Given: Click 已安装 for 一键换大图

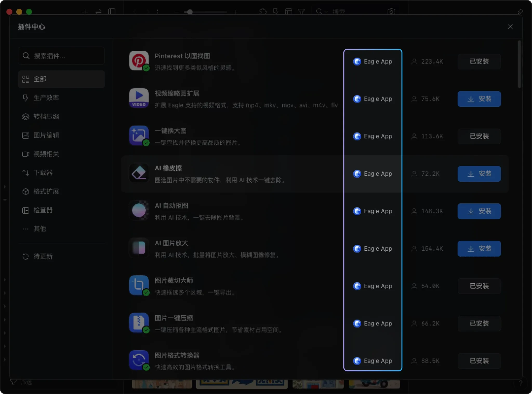Looking at the screenshot, I should [x=479, y=136].
